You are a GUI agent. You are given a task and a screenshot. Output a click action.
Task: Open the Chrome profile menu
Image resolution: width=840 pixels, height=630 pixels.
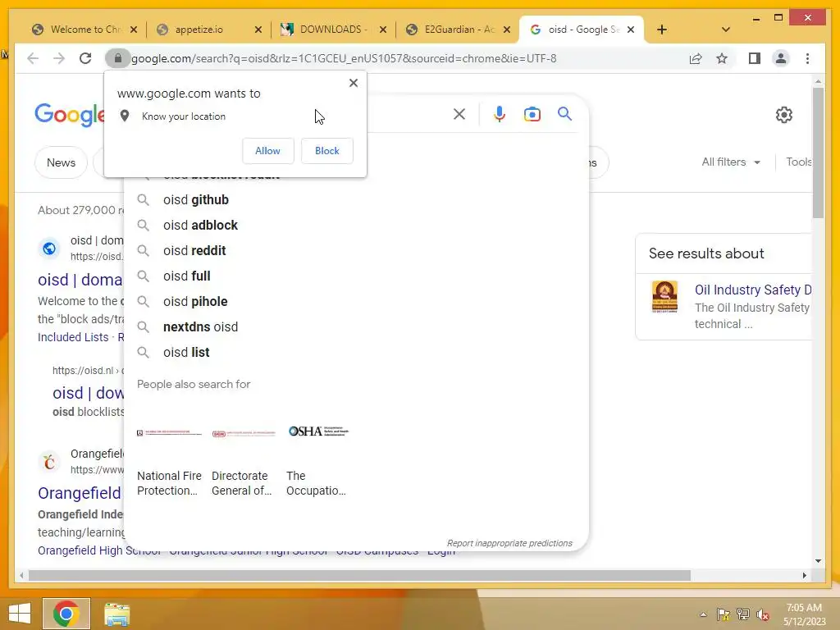tap(781, 58)
